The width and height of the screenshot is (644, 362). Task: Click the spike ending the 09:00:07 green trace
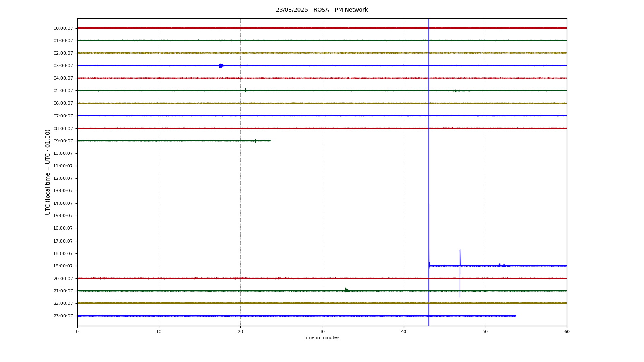click(255, 141)
